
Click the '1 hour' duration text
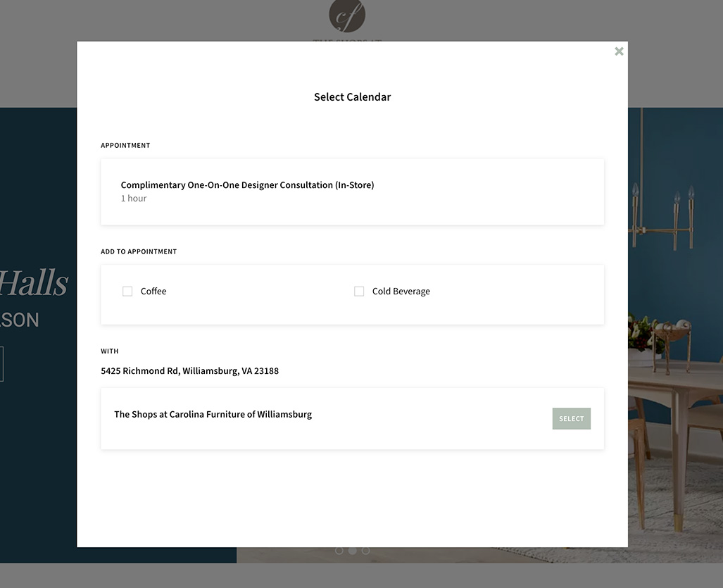click(134, 199)
